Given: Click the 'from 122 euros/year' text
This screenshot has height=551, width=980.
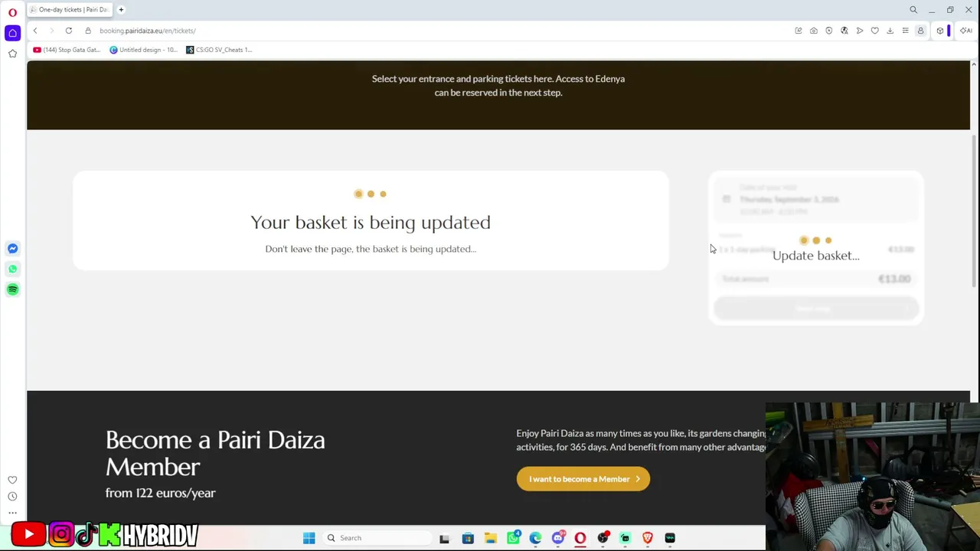Looking at the screenshot, I should 161,493.
